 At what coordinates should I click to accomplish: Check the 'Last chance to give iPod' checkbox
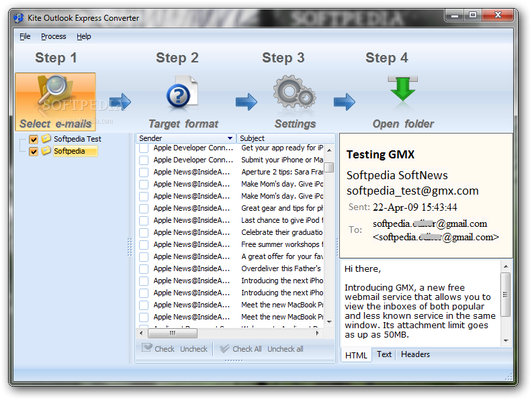click(144, 221)
